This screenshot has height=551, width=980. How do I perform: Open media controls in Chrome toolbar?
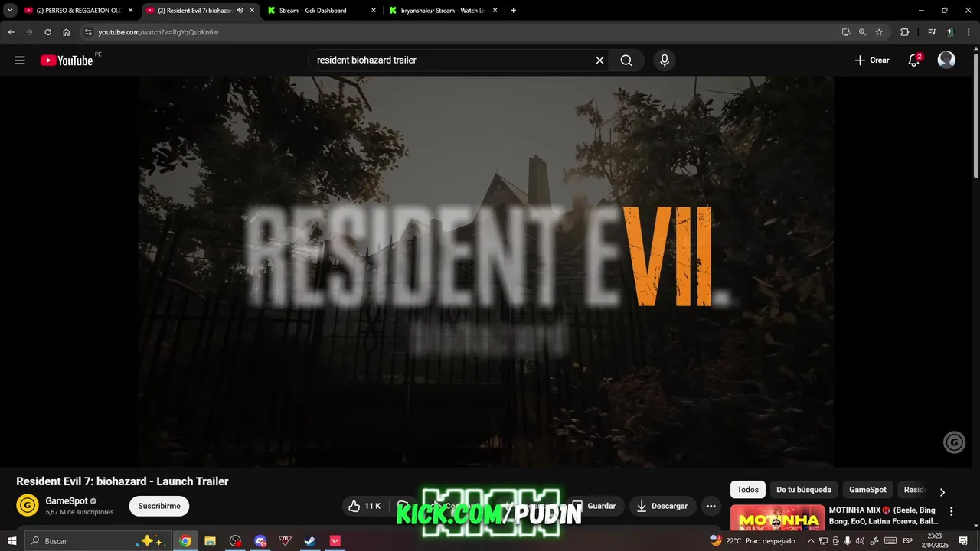pos(932,32)
